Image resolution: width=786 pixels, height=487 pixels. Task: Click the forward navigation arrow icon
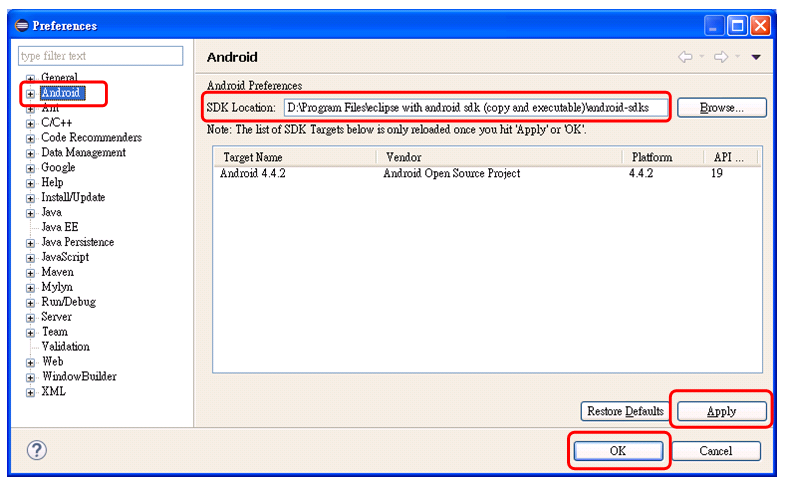coord(721,57)
